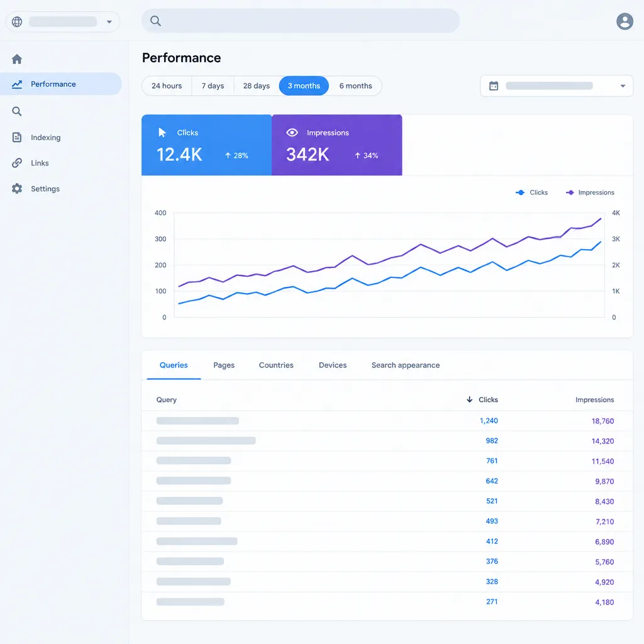Switch to the Pages tab

pyautogui.click(x=224, y=365)
